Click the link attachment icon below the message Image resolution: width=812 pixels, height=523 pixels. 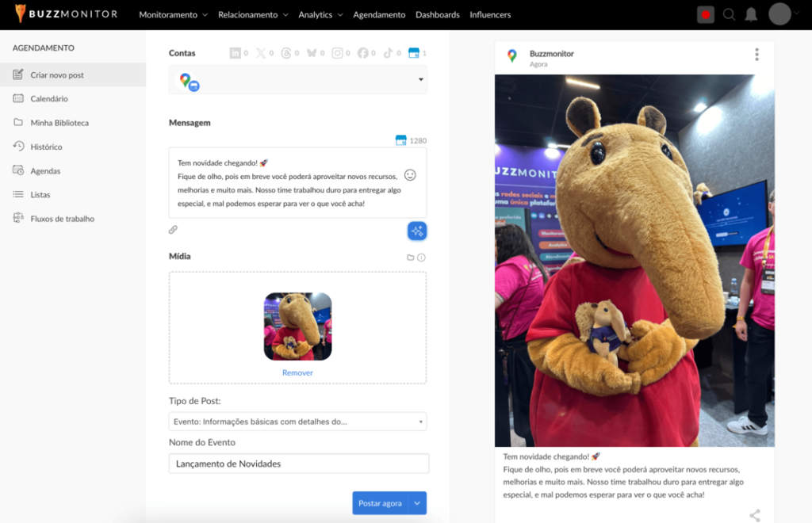173,230
